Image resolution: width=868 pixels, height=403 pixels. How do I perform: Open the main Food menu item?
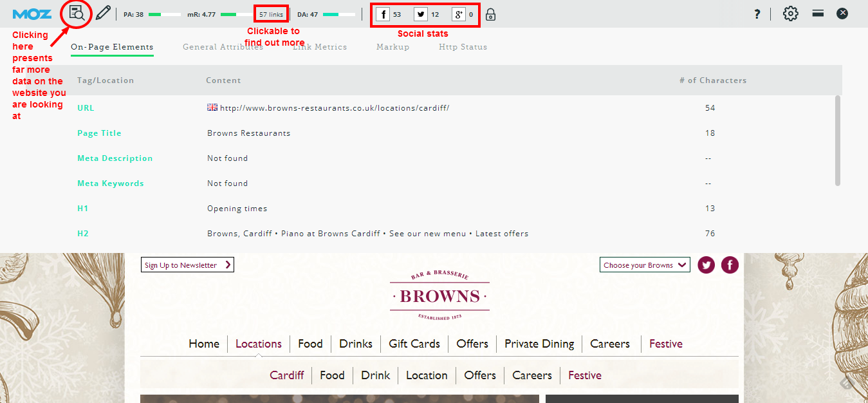(310, 344)
